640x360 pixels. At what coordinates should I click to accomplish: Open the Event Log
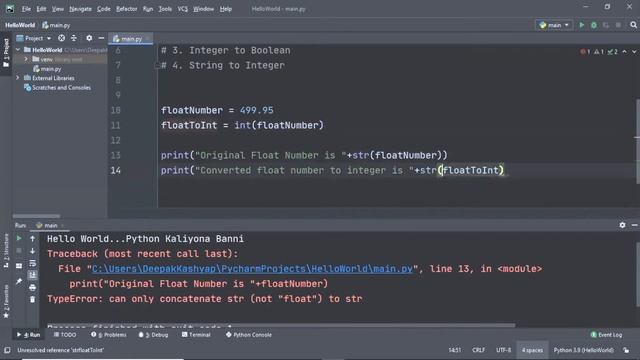tap(607, 335)
